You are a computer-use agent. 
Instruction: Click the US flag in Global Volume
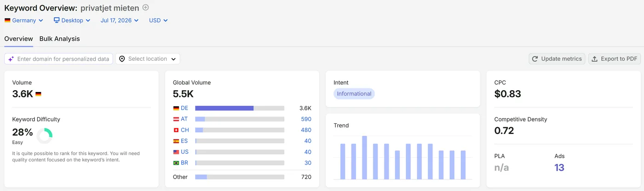tap(176, 152)
